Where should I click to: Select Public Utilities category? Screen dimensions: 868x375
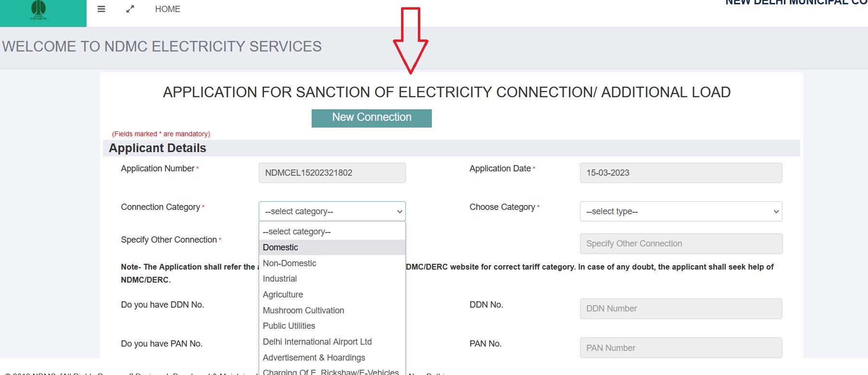coord(289,326)
